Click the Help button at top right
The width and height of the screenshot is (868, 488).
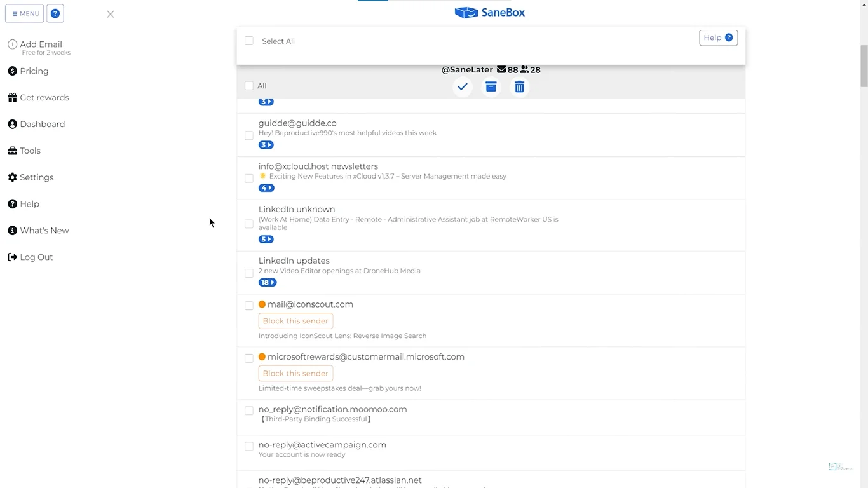(718, 38)
